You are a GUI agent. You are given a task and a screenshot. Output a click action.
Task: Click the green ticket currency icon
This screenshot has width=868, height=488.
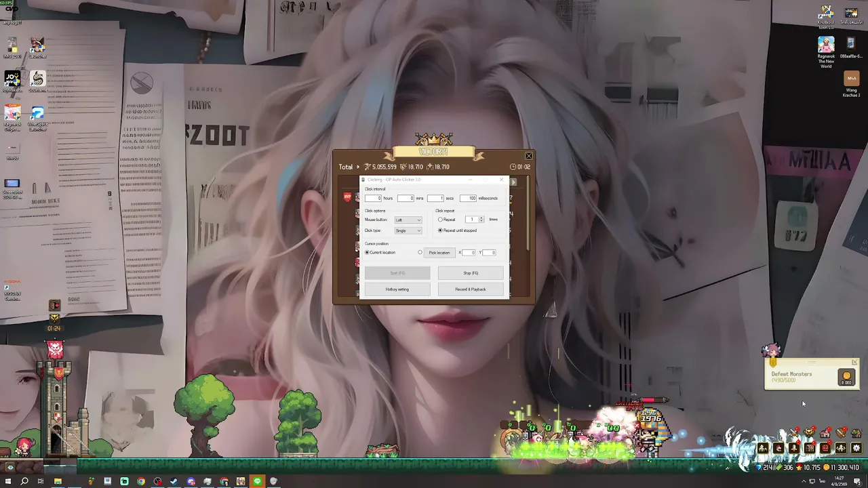778,468
